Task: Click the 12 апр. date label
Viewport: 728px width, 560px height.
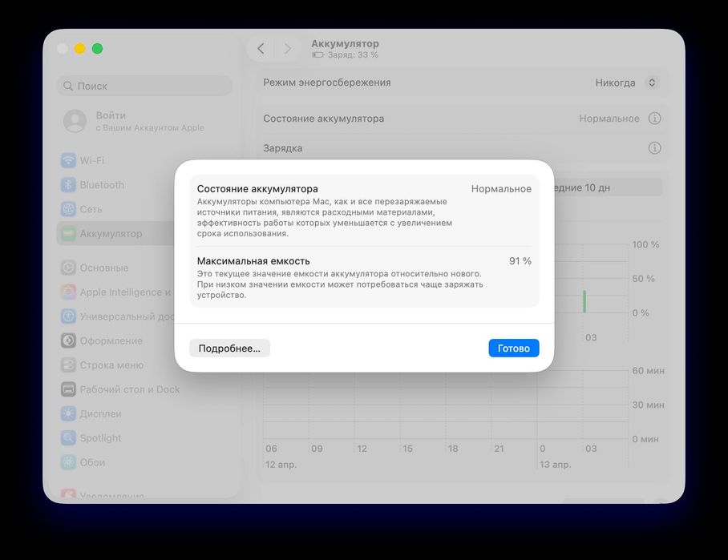Action: coord(281,465)
